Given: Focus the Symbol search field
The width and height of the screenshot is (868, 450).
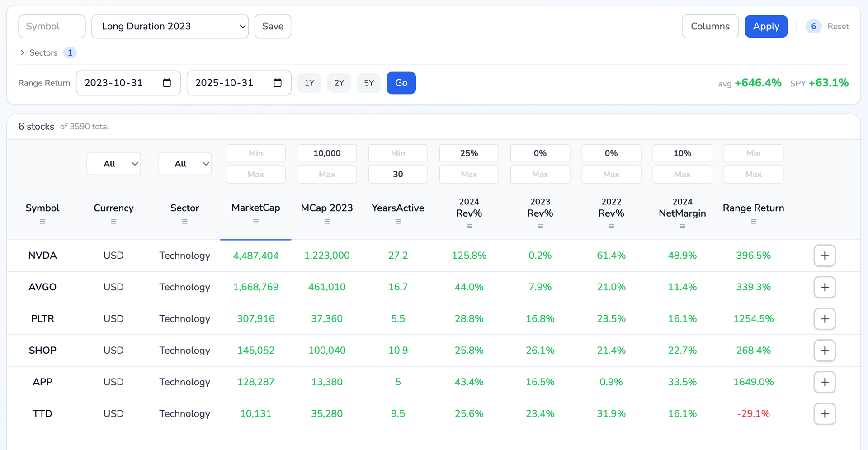Looking at the screenshot, I should [52, 26].
